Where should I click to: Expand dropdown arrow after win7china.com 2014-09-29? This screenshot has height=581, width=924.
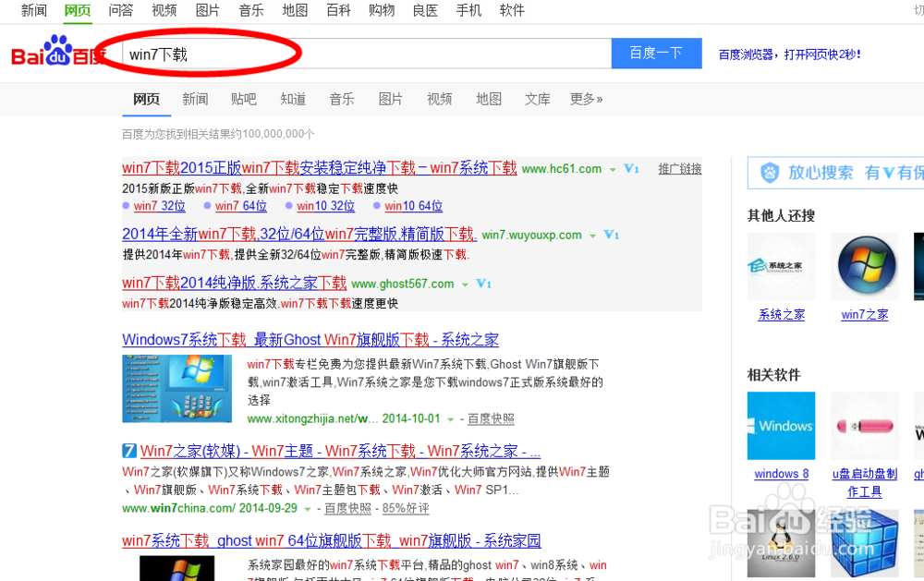(x=308, y=509)
